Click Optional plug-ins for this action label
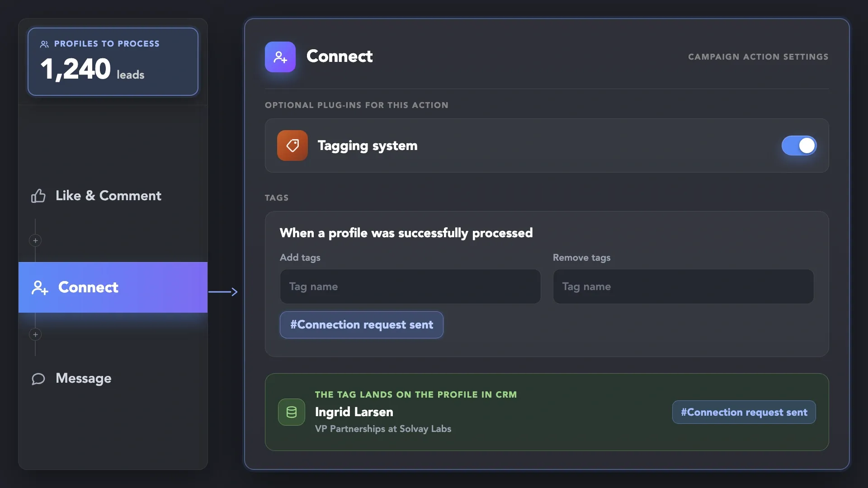 point(356,105)
